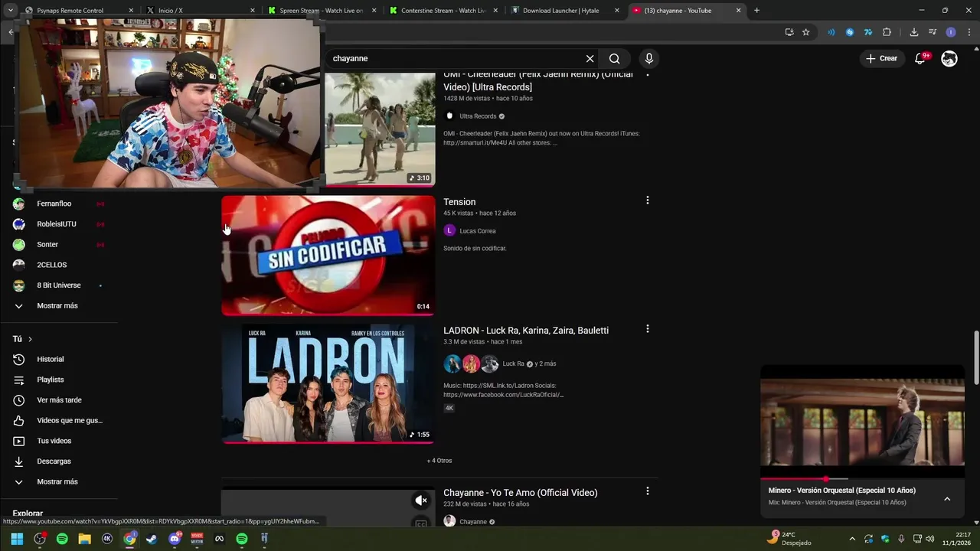Click the Minero miniplayer video
The width and height of the screenshot is (980, 551).
tap(862, 422)
